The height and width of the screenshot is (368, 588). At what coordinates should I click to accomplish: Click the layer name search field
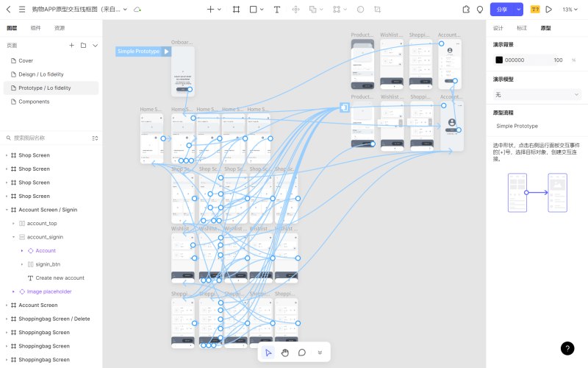(x=49, y=138)
